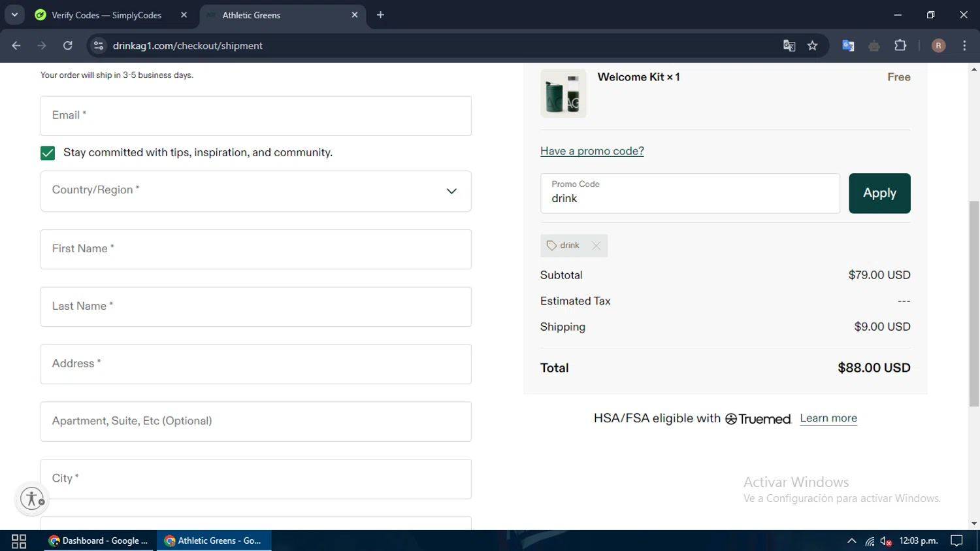Click the scrollbar down arrow
Screen dimensions: 980x551
(974, 524)
